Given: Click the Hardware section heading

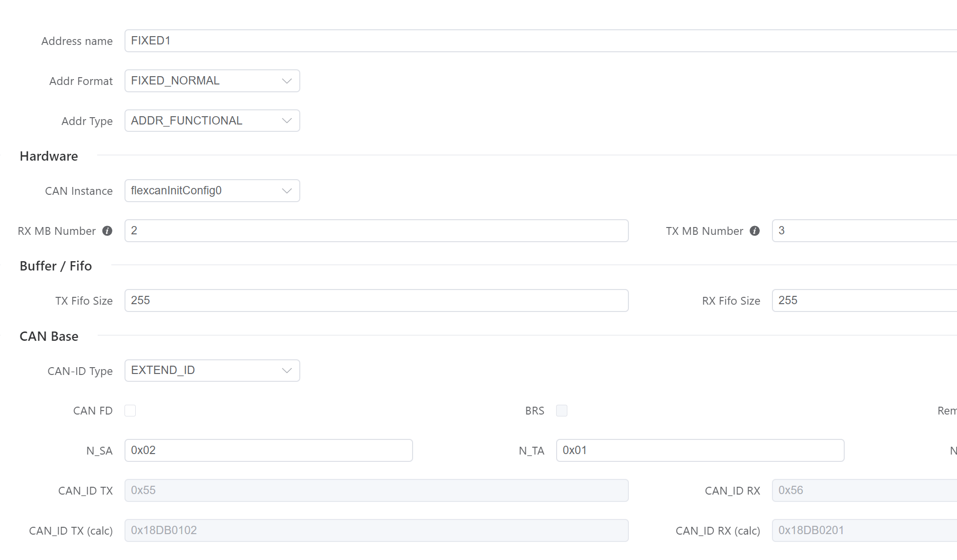Looking at the screenshot, I should pos(49,156).
